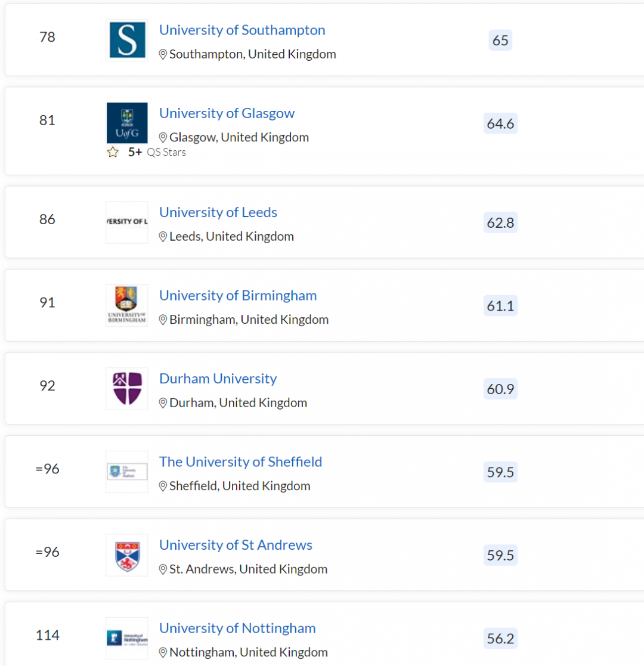
Task: Open the University of St Andrews link
Action: point(236,545)
